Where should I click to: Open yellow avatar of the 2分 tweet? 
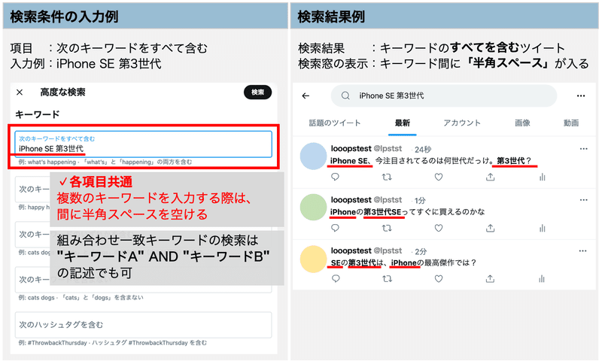coord(313,259)
